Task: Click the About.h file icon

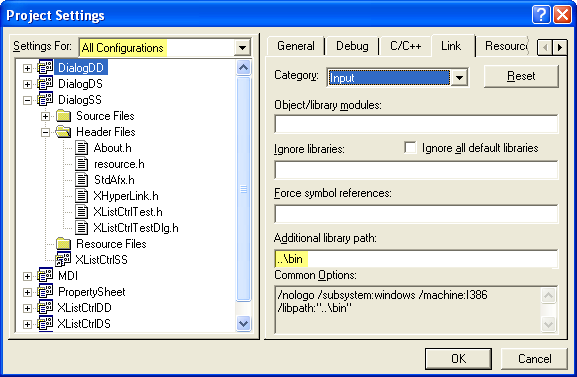Action: pyautogui.click(x=81, y=148)
